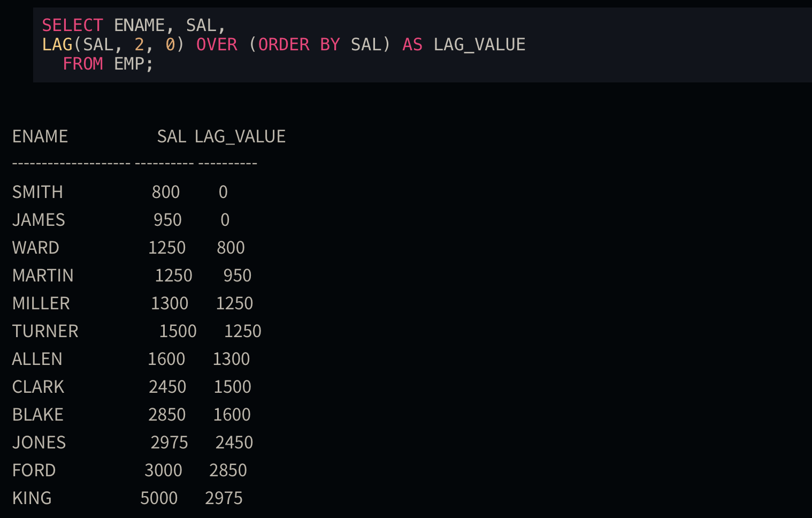This screenshot has height=518, width=812.
Task: Click FORD's salary value 3000
Action: click(x=164, y=470)
